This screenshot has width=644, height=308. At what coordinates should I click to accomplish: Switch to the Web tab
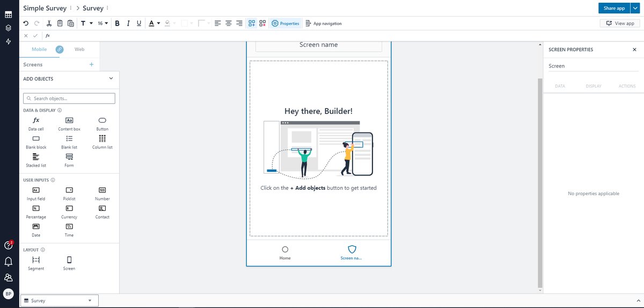pos(79,49)
